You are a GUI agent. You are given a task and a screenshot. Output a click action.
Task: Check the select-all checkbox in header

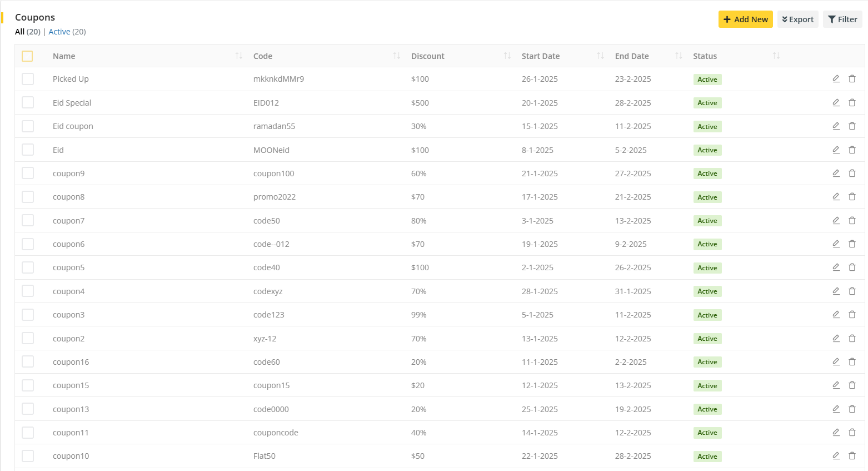point(27,56)
